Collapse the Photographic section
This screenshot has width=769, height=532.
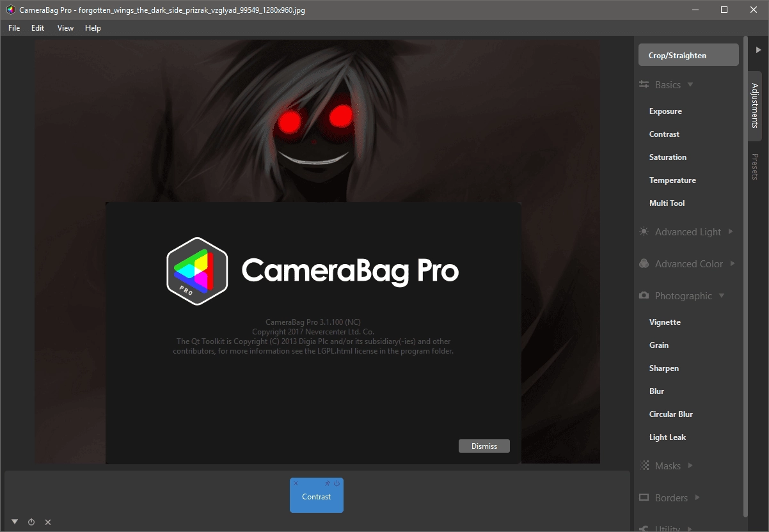click(722, 295)
